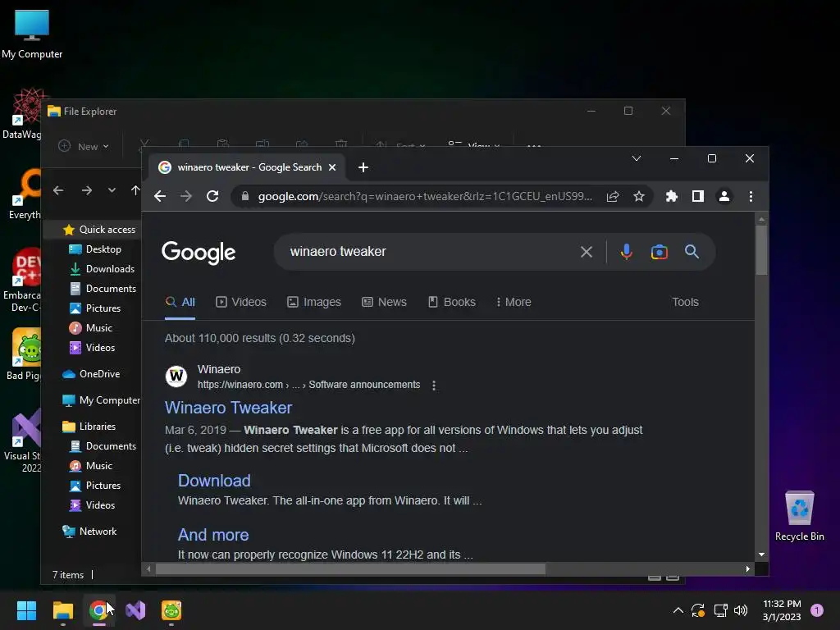This screenshot has width=840, height=630.
Task: Bookmark this page with the star icon
Action: 638,197
